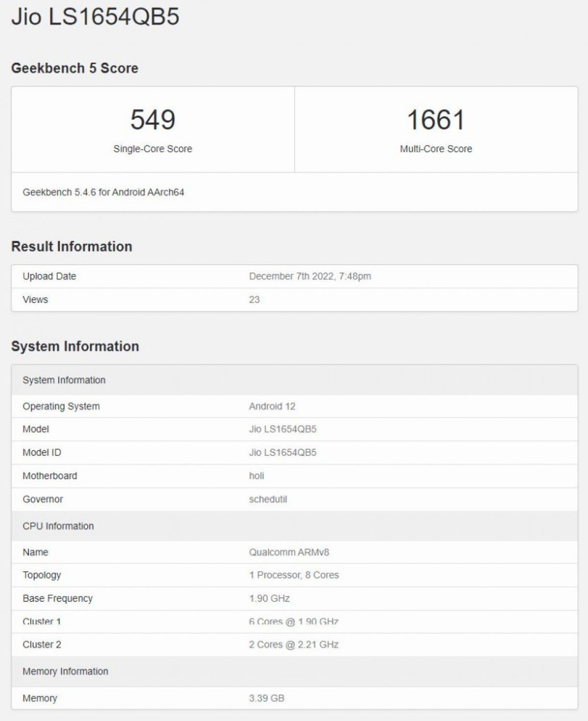This screenshot has height=721, width=588.
Task: Click the System Information section heading
Action: (76, 347)
